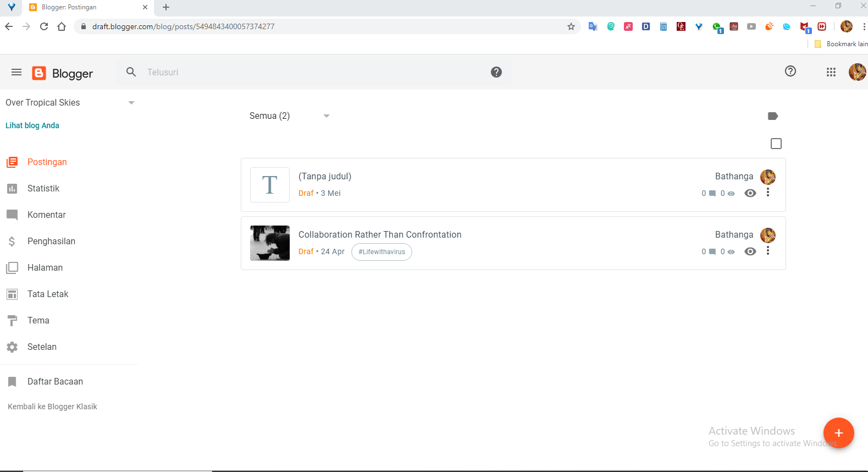Click the magnifier search icon
Image resolution: width=868 pixels, height=472 pixels.
(131, 72)
